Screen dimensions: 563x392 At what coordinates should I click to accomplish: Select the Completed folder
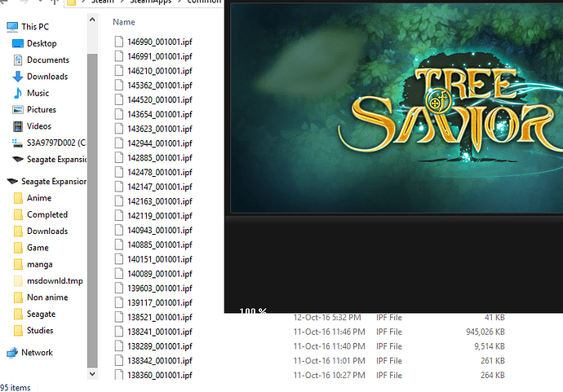tap(47, 214)
